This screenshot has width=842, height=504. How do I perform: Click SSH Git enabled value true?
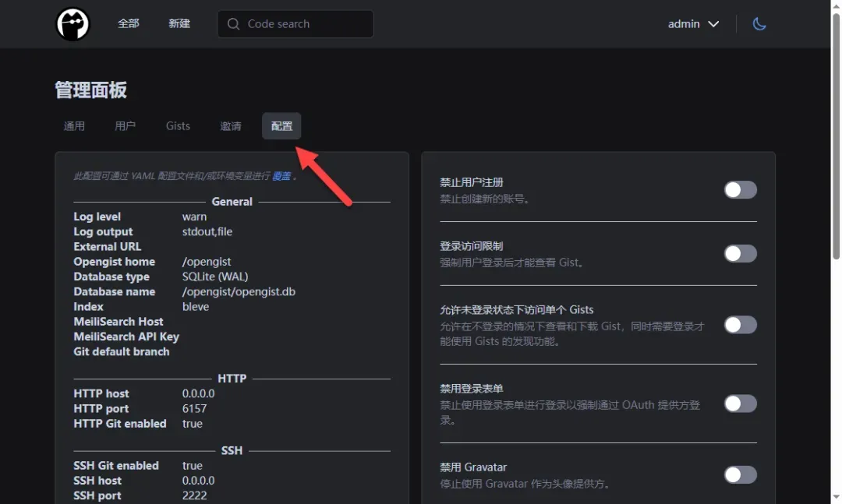(193, 466)
